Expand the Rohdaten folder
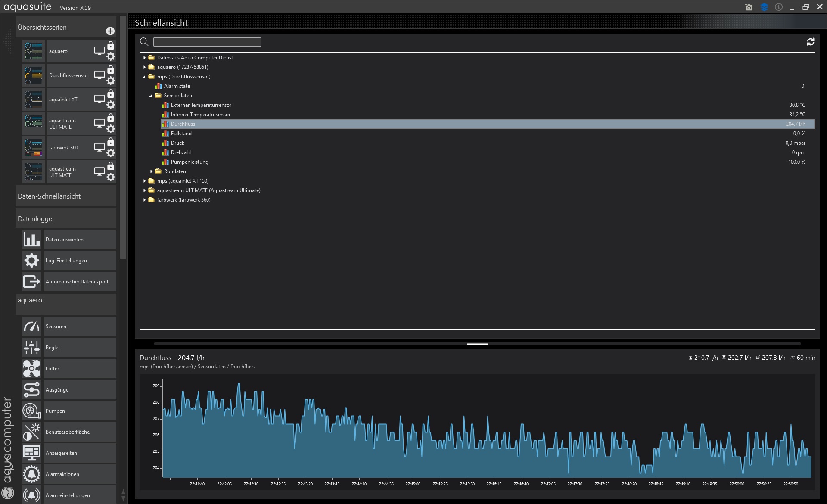The image size is (827, 504). (x=151, y=171)
